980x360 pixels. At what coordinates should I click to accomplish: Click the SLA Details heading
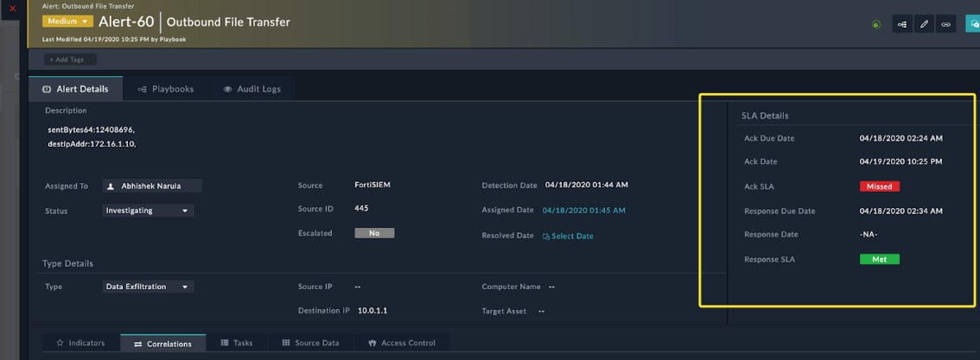[765, 116]
